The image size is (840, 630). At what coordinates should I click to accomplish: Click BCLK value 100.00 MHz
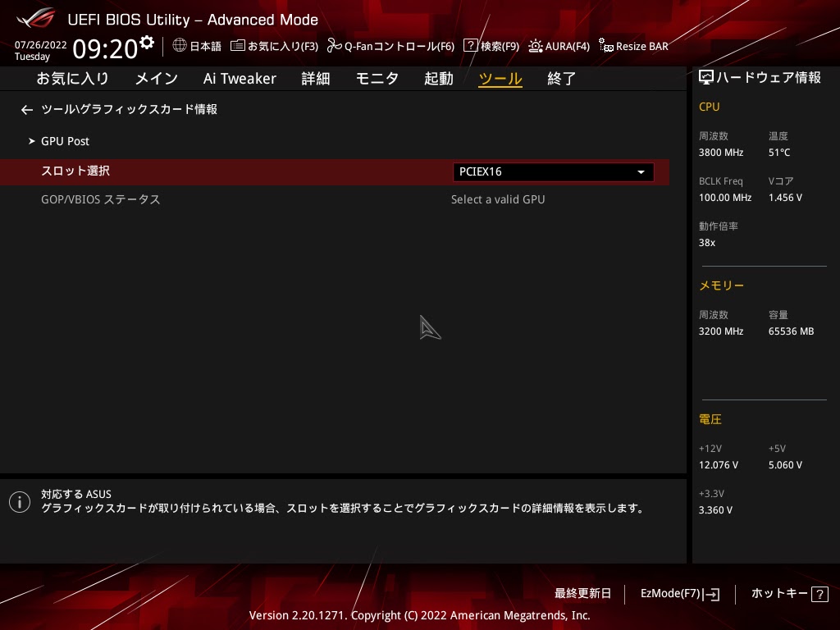click(725, 198)
